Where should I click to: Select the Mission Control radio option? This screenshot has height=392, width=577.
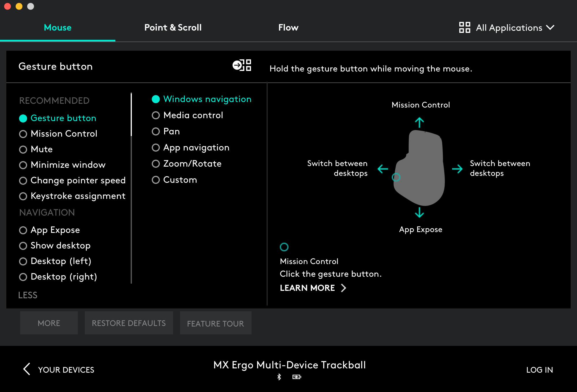23,134
